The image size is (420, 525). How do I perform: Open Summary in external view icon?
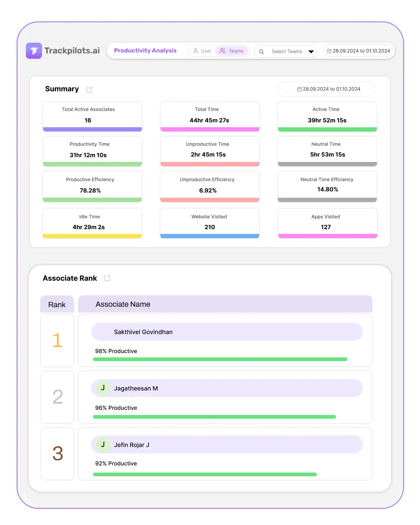(x=89, y=90)
